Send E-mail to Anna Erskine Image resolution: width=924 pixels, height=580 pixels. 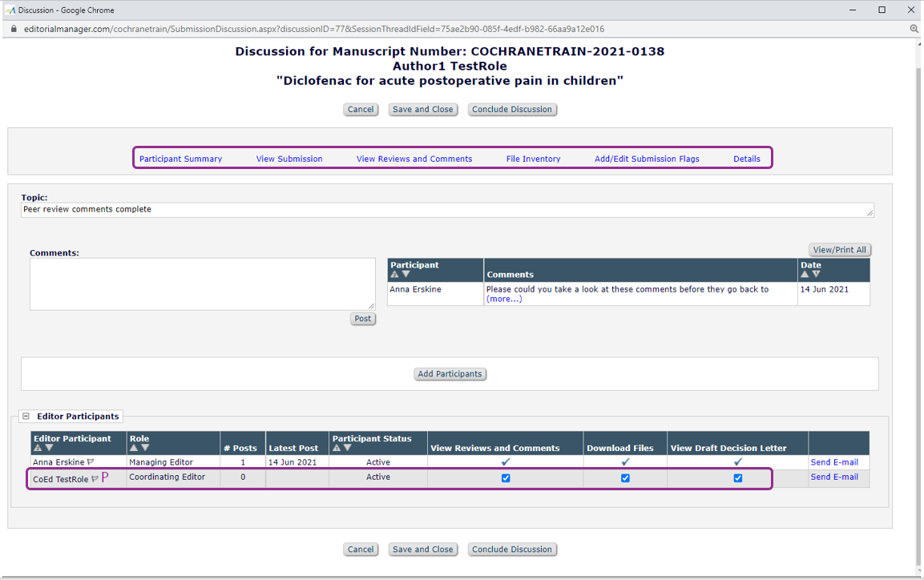(833, 462)
